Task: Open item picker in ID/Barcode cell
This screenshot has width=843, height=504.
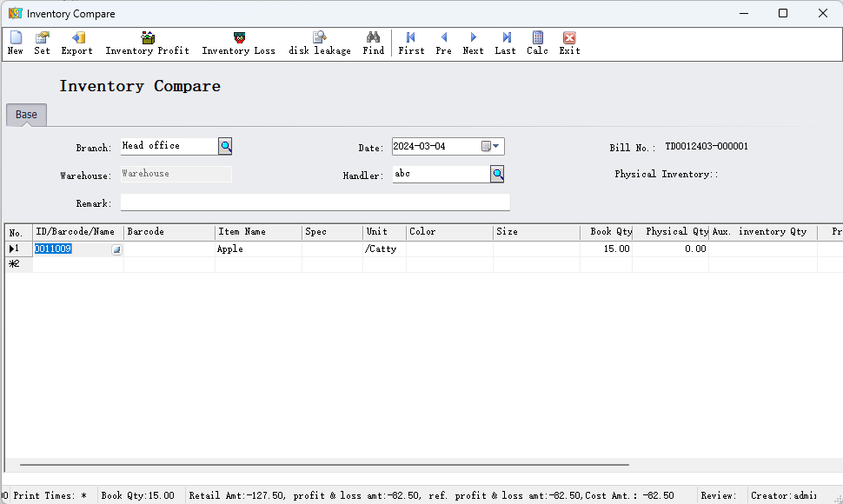Action: coord(116,249)
